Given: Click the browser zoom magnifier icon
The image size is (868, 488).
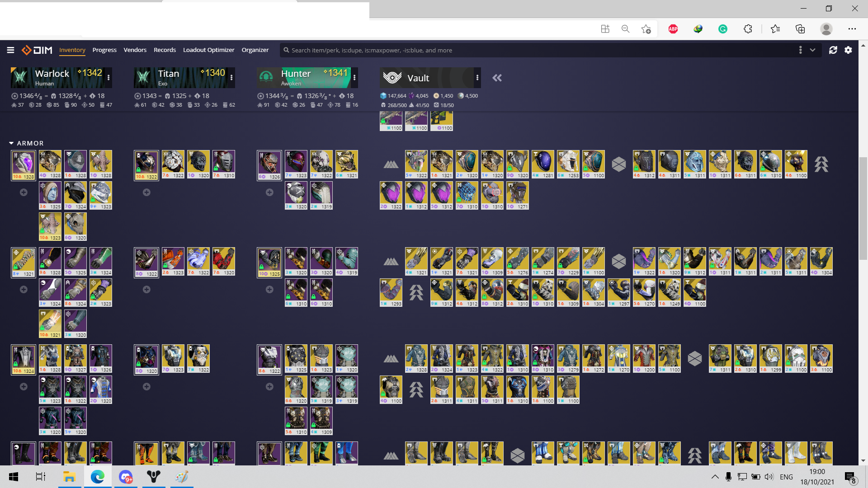Looking at the screenshot, I should 626,29.
